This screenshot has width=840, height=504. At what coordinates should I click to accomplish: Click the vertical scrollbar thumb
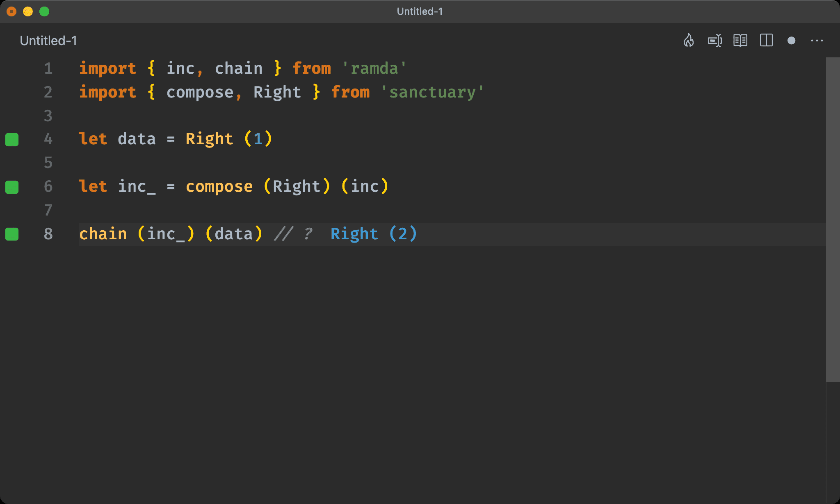833,219
